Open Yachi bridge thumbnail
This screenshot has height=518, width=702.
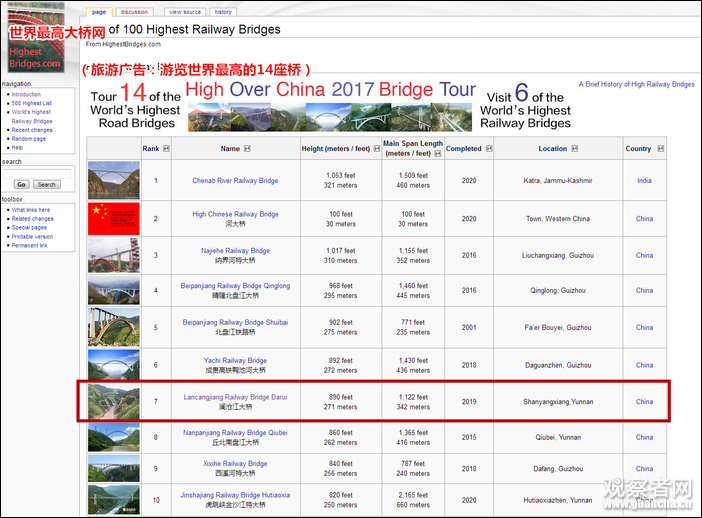tap(114, 365)
